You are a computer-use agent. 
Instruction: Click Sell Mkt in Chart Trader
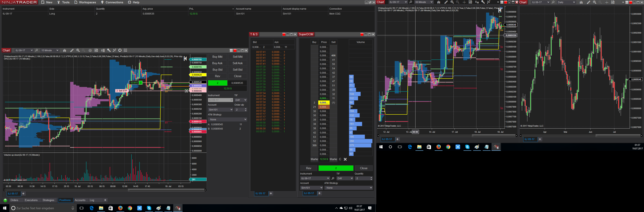click(238, 57)
